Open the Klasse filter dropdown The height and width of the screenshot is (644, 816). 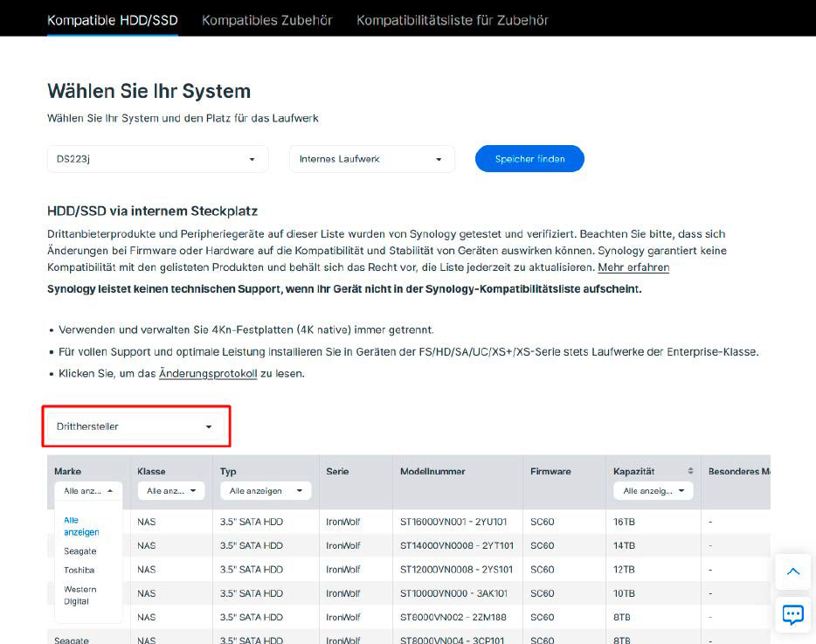169,491
